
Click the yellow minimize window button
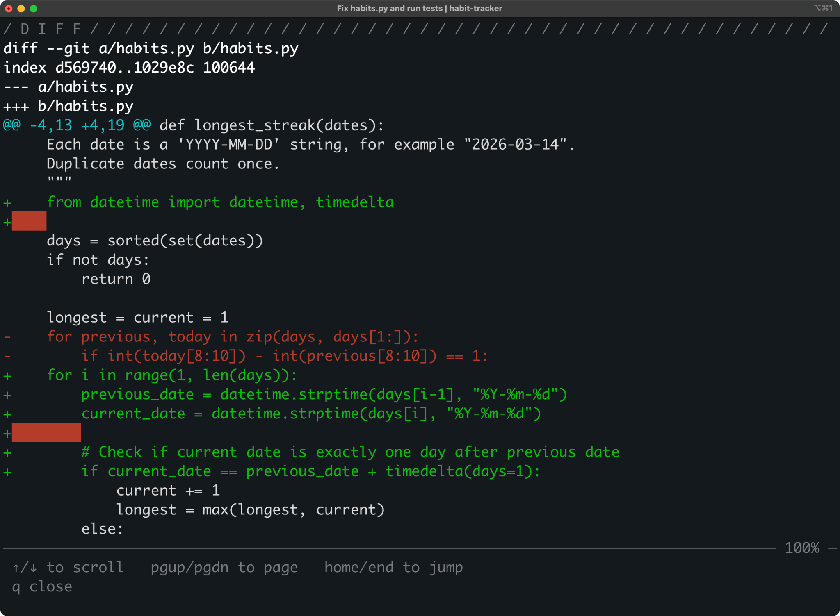[21, 8]
